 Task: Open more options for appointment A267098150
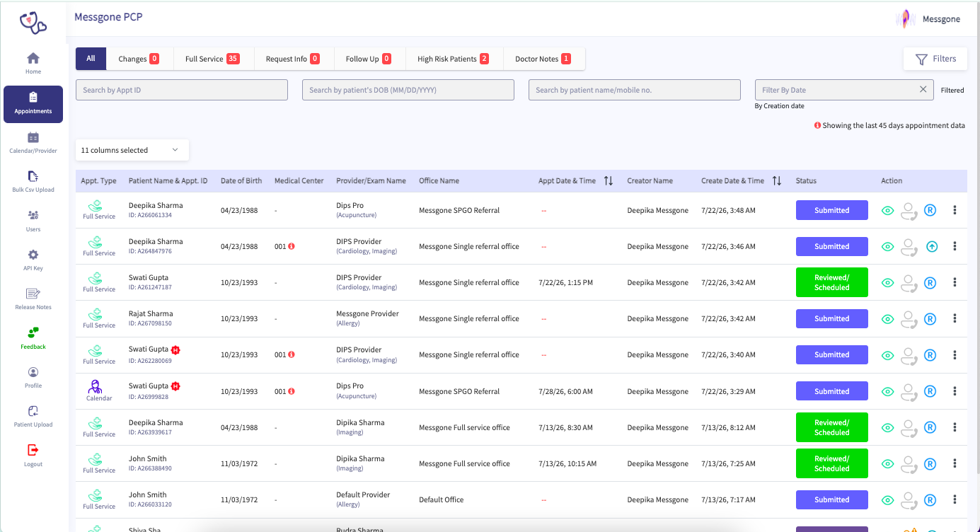pyautogui.click(x=955, y=319)
